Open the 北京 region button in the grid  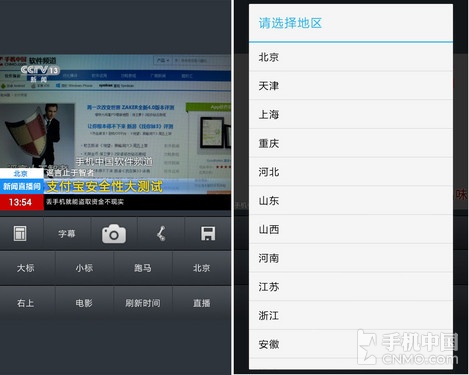click(202, 268)
